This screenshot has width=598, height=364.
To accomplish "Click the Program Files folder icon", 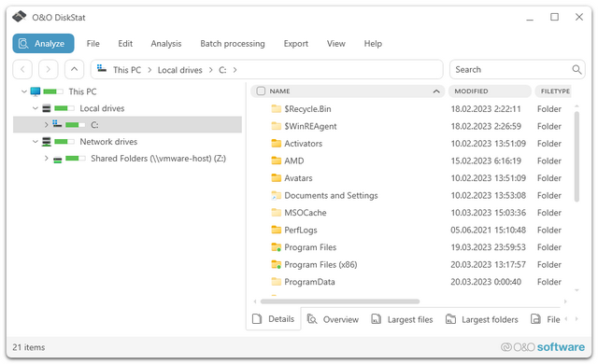I will pyautogui.click(x=277, y=247).
